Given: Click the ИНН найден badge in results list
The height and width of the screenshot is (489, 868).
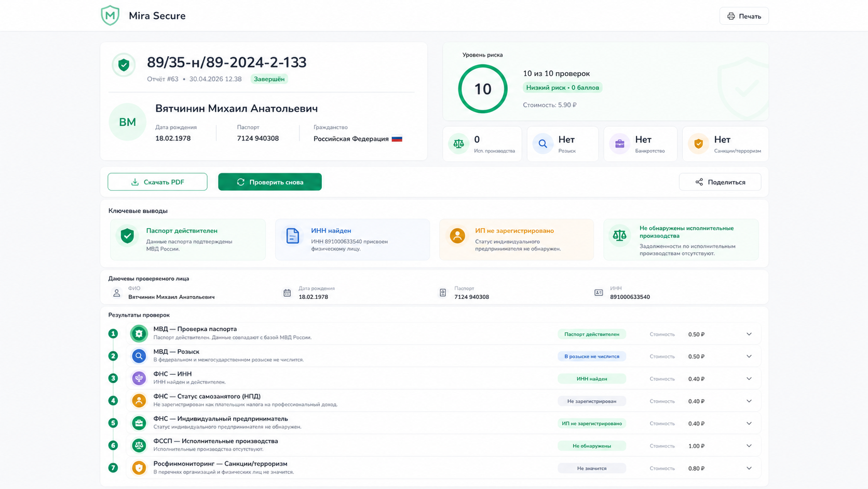Looking at the screenshot, I should (592, 379).
